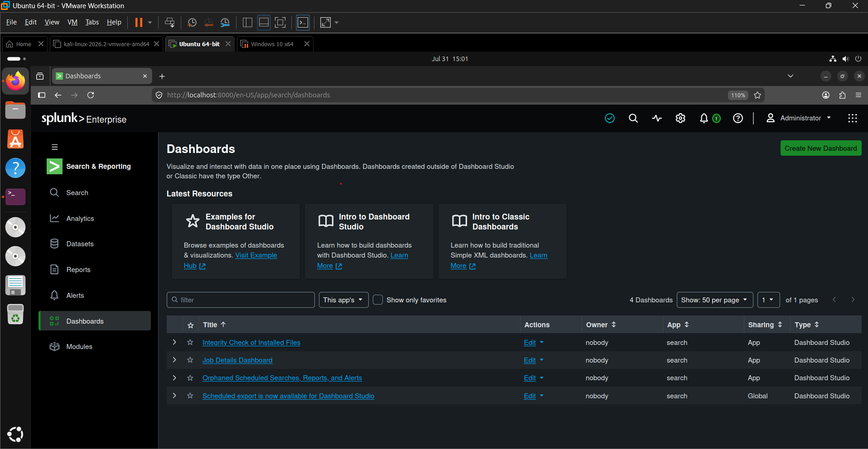Click Create New Dashboard button
868x449 pixels.
[821, 148]
